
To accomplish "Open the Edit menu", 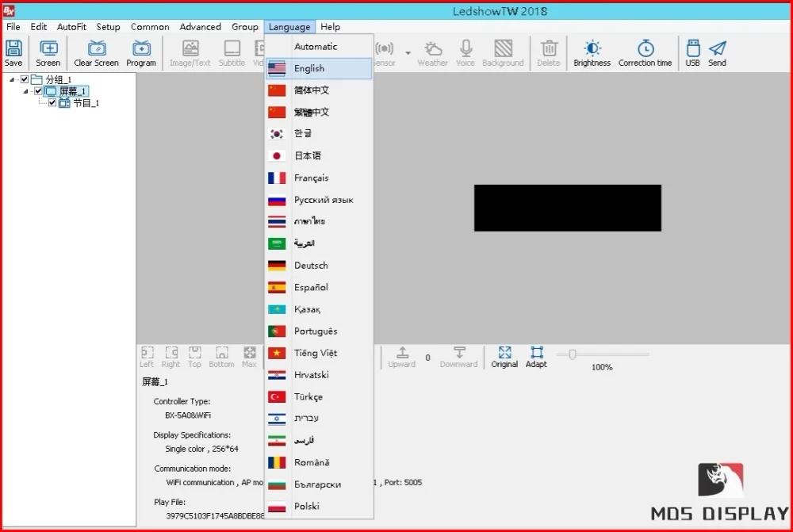I will click(x=38, y=27).
